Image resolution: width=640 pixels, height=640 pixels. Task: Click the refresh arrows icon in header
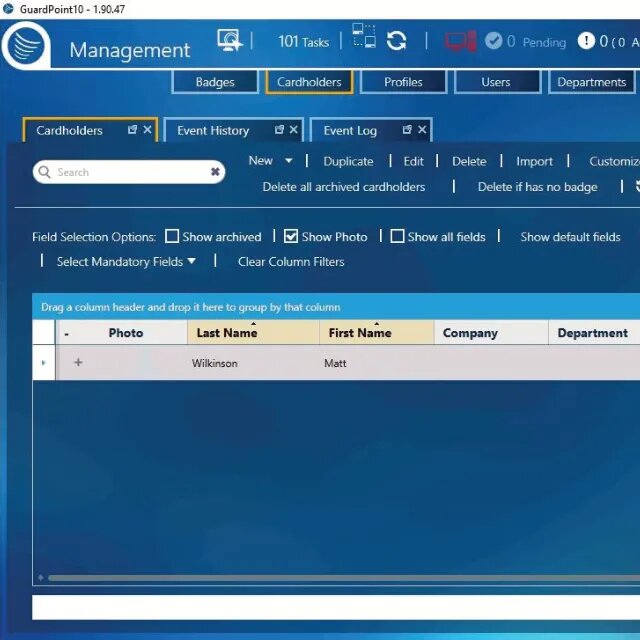[396, 40]
